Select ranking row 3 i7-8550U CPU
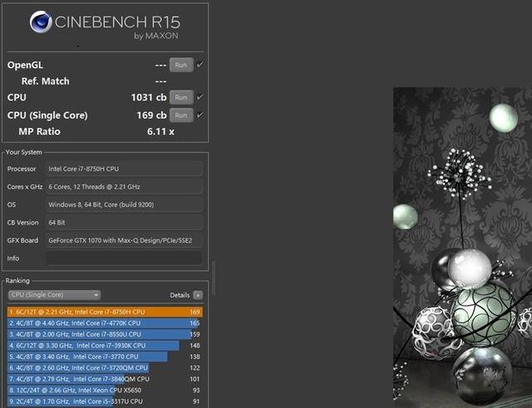Image resolution: width=532 pixels, height=408 pixels. pyautogui.click(x=105, y=334)
